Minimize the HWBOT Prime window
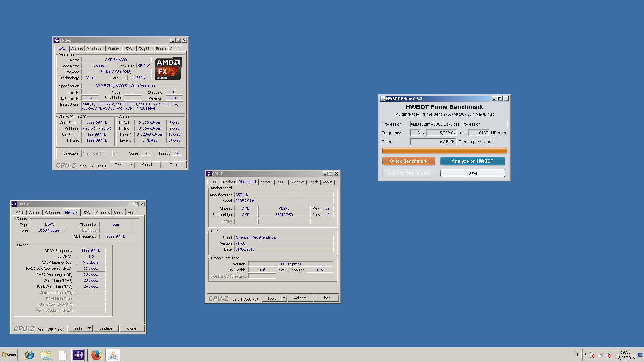This screenshot has width=644, height=362. [494, 99]
